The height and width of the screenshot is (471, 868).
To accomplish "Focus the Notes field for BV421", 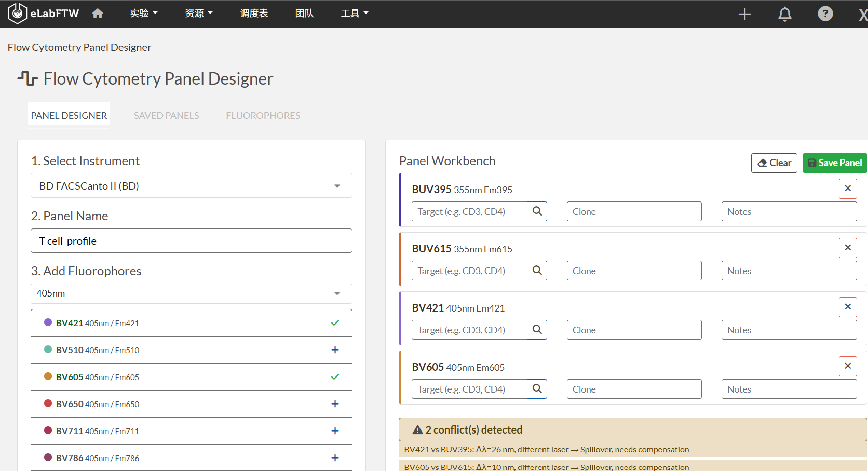I will point(789,330).
